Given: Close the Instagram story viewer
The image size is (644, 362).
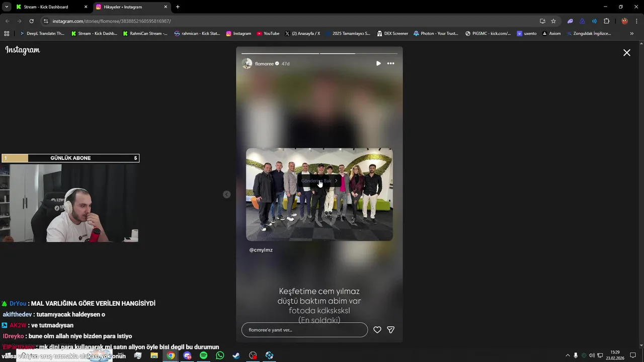Looking at the screenshot, I should [627, 52].
